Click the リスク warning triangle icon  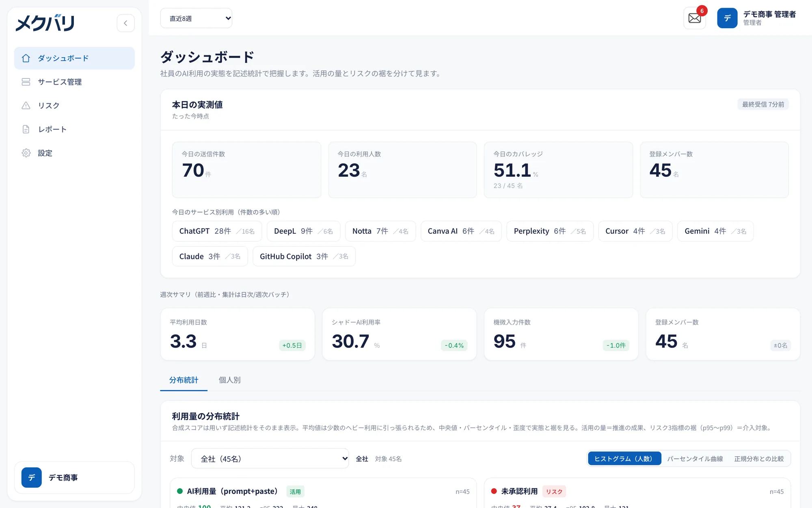26,106
